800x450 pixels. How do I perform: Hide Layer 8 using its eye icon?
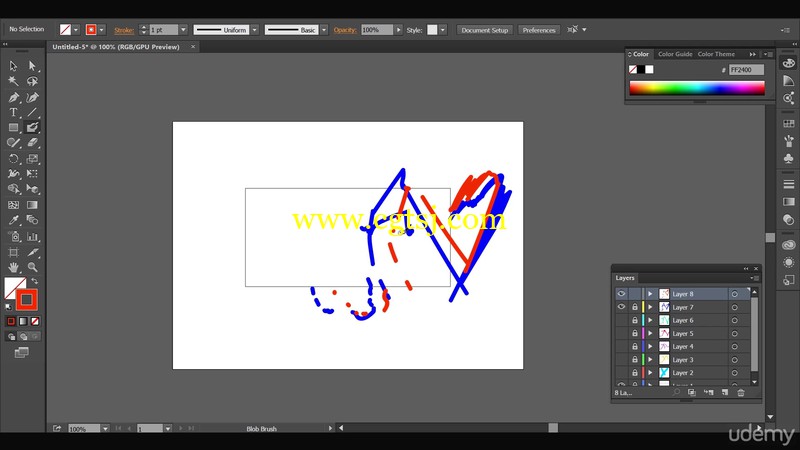pyautogui.click(x=621, y=294)
